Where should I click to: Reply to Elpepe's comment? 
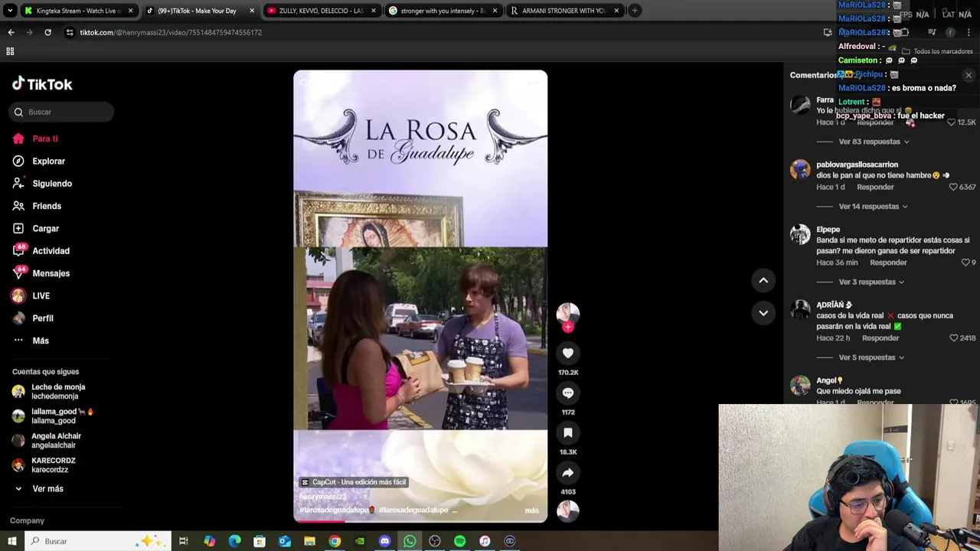tap(888, 262)
